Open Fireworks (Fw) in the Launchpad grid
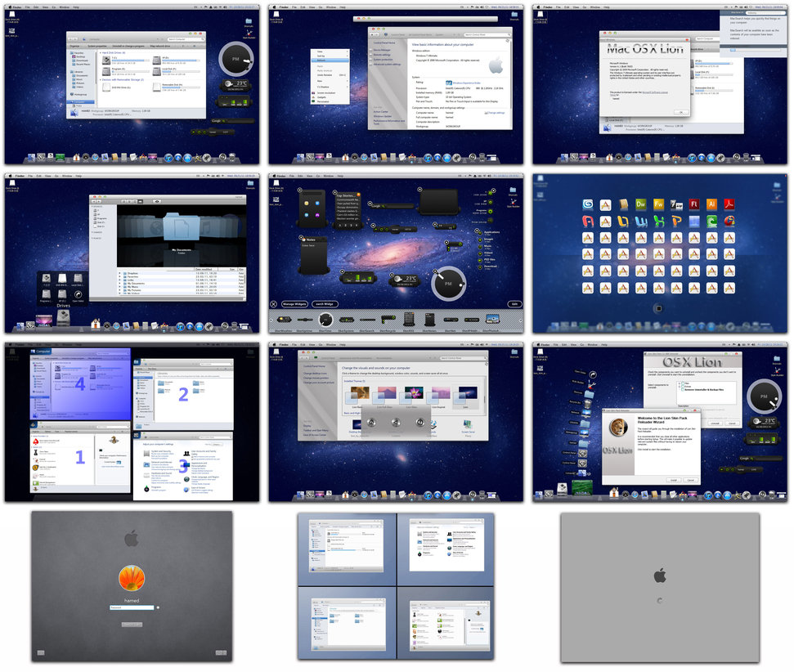Screen dimensions: 794x672 point(658,204)
